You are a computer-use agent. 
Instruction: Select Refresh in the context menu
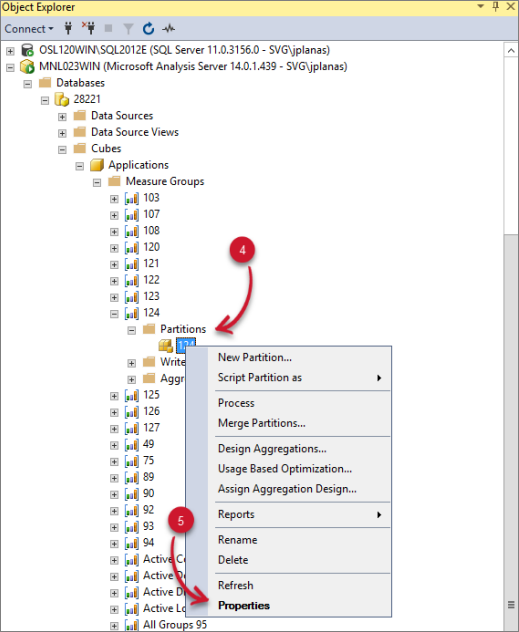pos(299,585)
